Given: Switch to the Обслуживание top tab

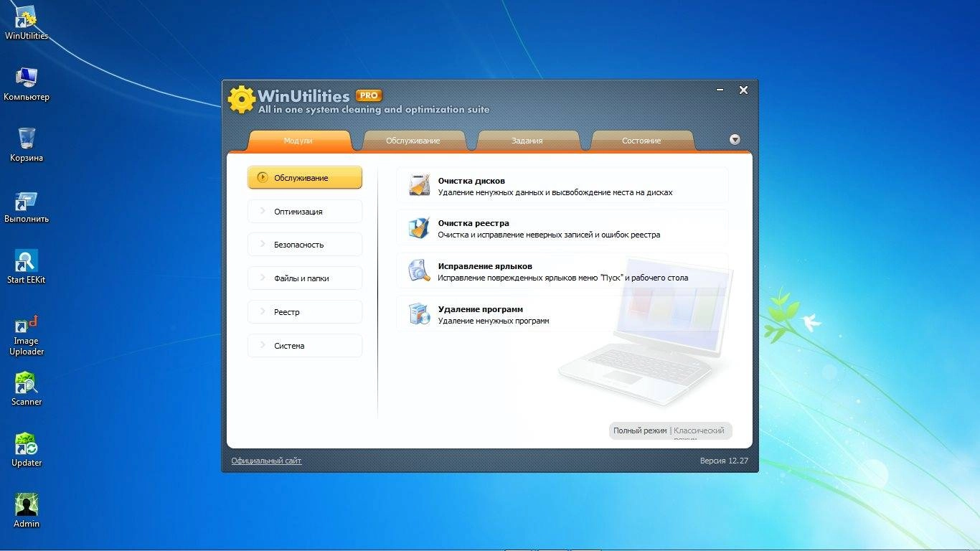Looking at the screenshot, I should 413,141.
